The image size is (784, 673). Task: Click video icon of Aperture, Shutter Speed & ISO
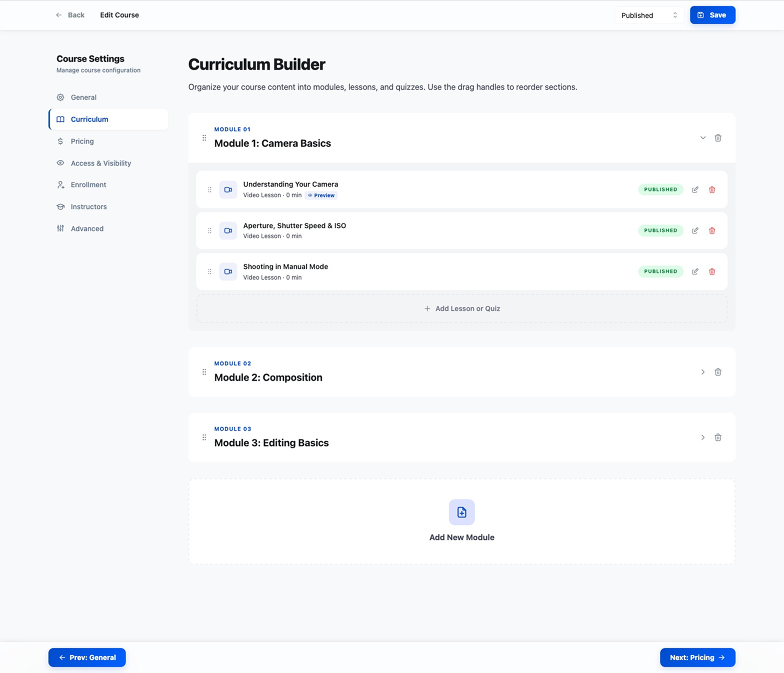tap(228, 231)
